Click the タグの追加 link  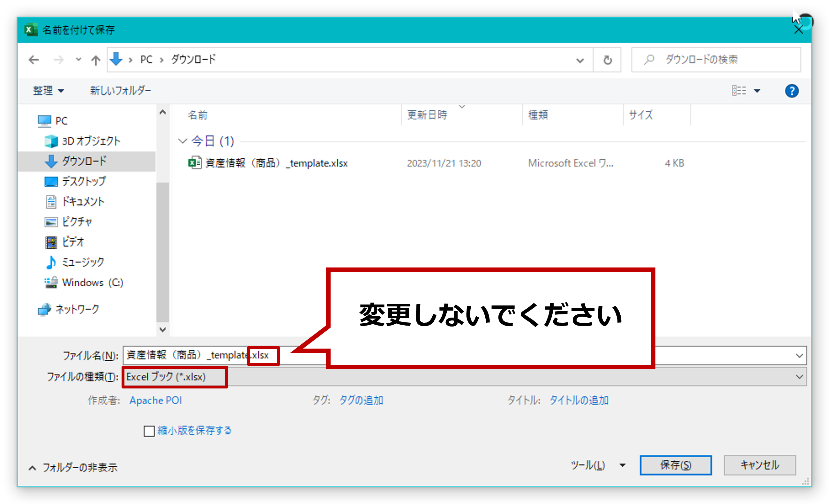361,400
